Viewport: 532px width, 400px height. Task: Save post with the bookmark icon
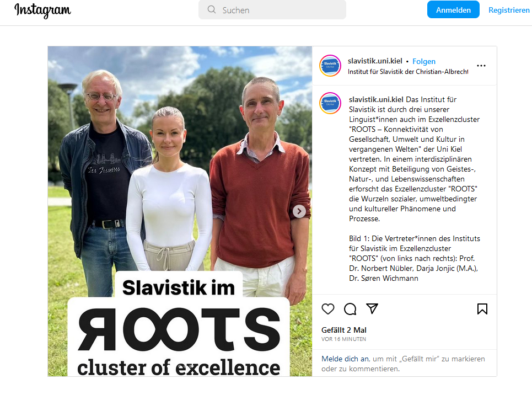coord(482,309)
